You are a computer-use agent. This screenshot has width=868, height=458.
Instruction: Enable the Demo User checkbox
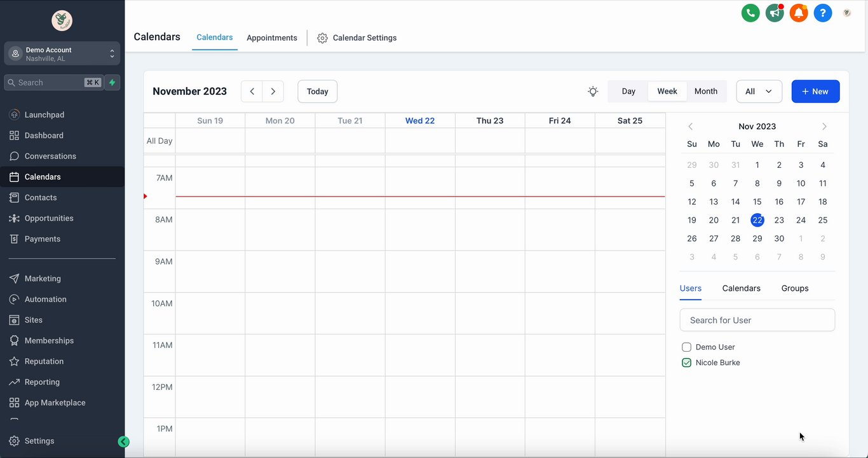(x=686, y=347)
